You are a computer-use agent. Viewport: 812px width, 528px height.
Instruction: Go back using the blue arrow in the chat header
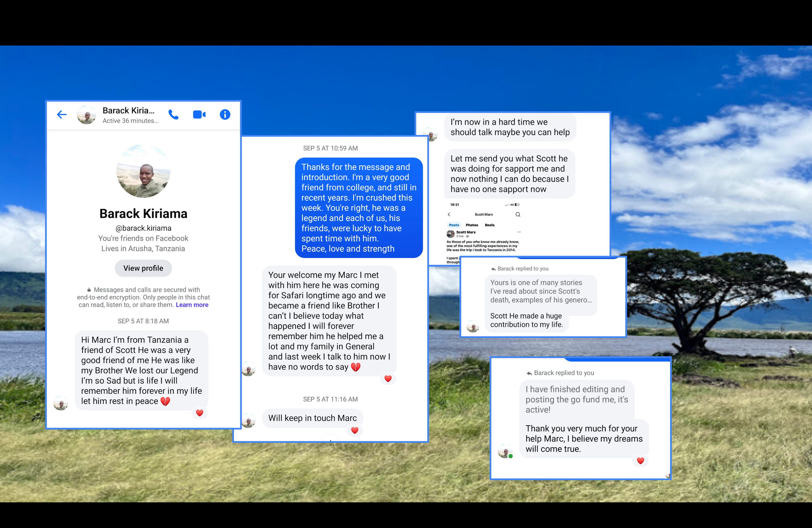tap(62, 115)
